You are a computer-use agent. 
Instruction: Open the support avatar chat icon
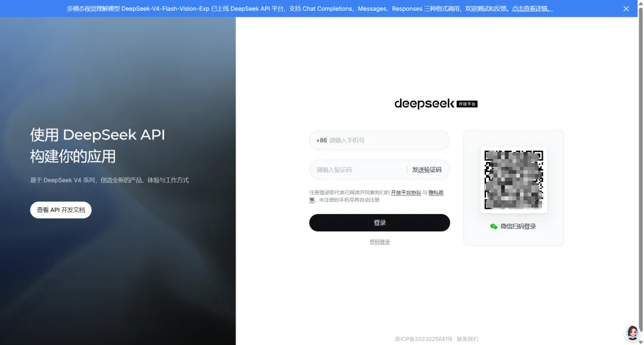633,332
